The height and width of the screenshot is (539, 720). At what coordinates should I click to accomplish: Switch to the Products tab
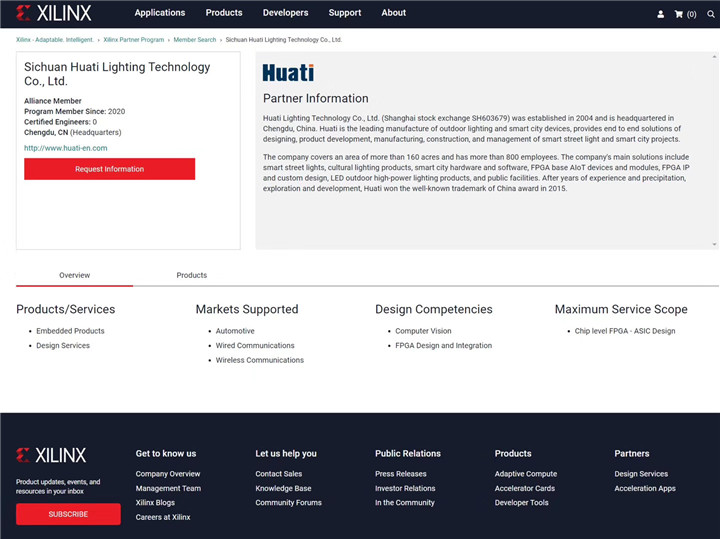pos(191,275)
